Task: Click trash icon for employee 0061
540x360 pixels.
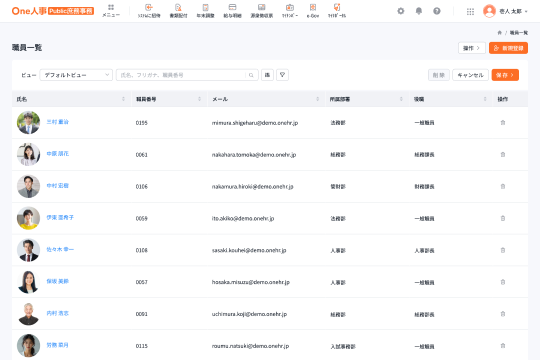Action: coord(503,154)
